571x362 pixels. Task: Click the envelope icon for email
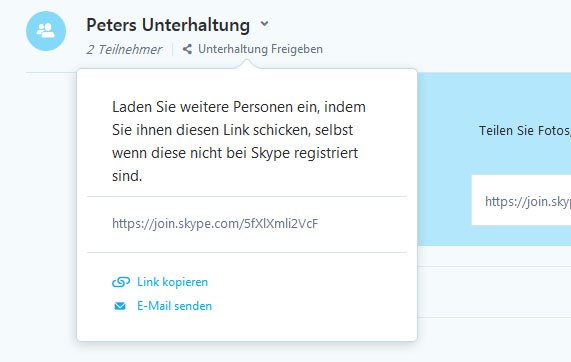click(x=120, y=306)
